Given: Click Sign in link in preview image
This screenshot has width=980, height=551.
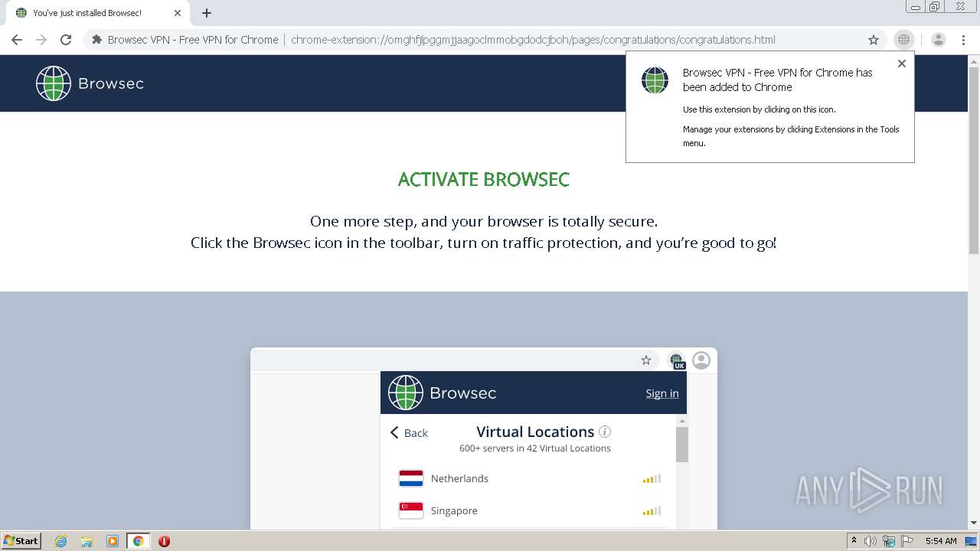Looking at the screenshot, I should [x=661, y=393].
